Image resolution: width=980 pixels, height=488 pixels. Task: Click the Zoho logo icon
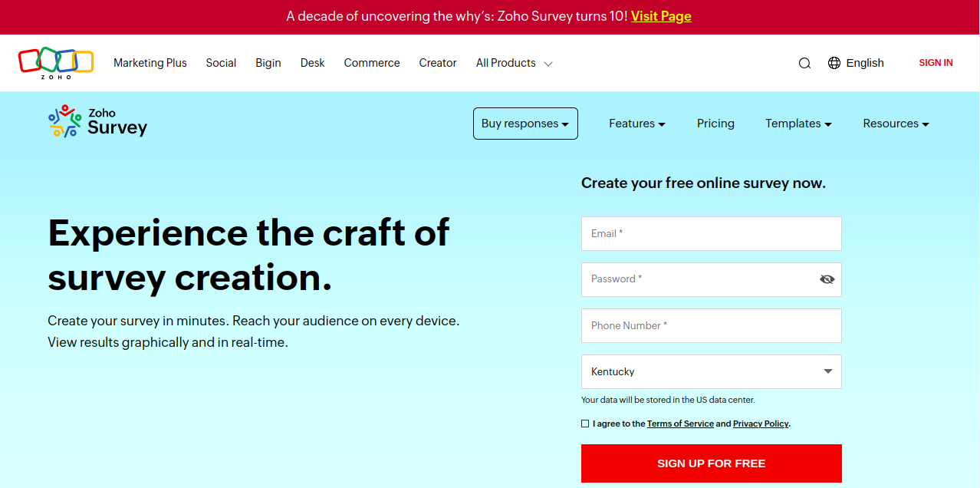[x=56, y=63]
